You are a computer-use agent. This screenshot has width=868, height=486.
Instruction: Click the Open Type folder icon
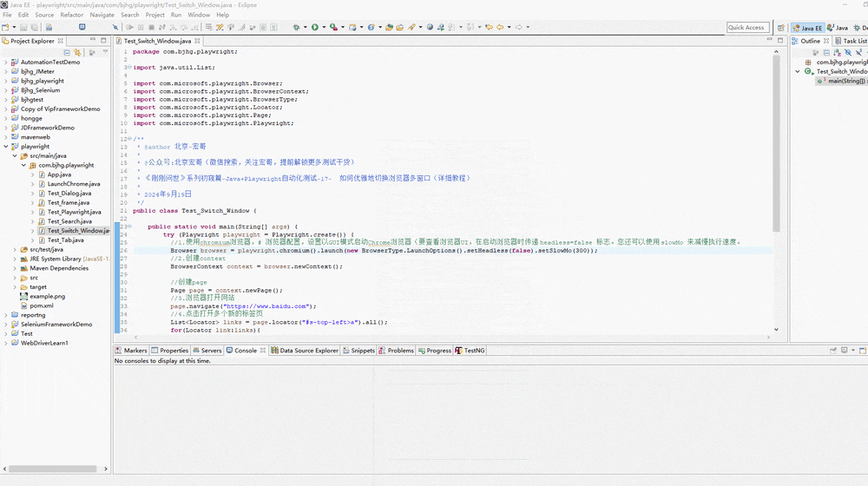click(x=389, y=27)
